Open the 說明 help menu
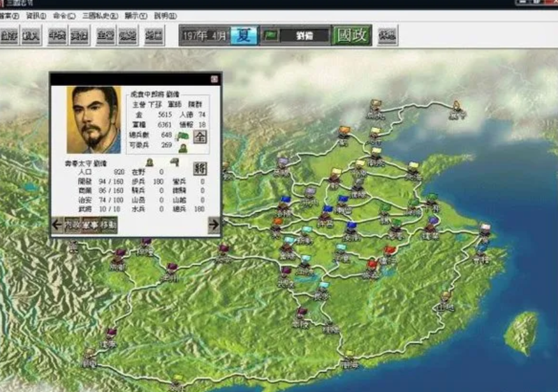 tap(165, 15)
